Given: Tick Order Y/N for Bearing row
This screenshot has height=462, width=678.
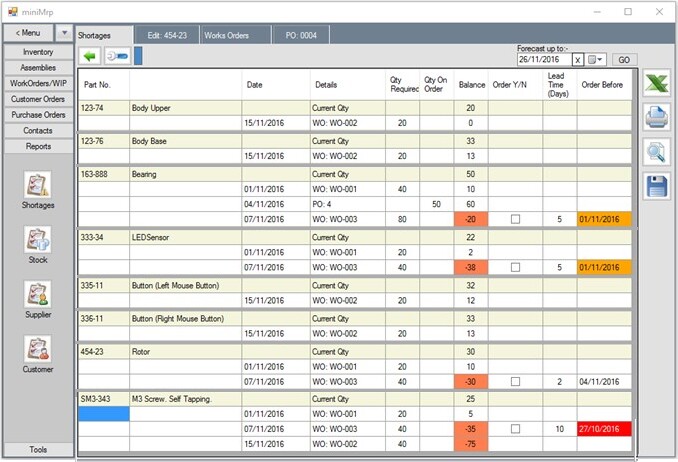Looking at the screenshot, I should pyautogui.click(x=515, y=219).
